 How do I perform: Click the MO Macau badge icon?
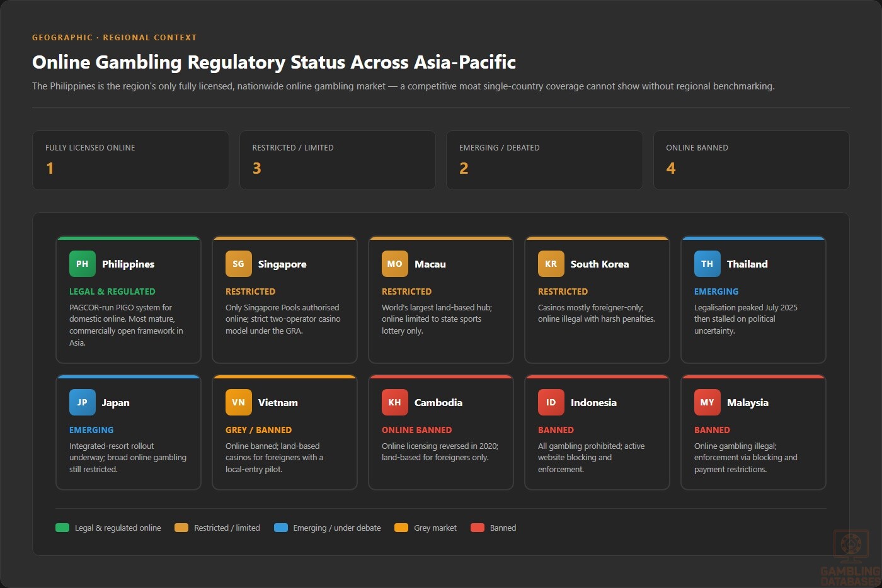[x=394, y=264]
